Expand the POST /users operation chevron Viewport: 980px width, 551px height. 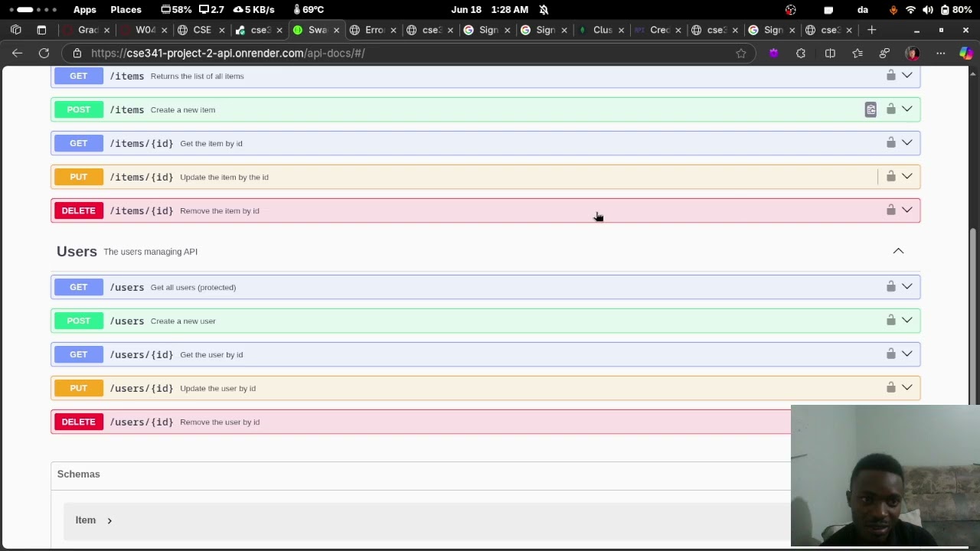(906, 320)
